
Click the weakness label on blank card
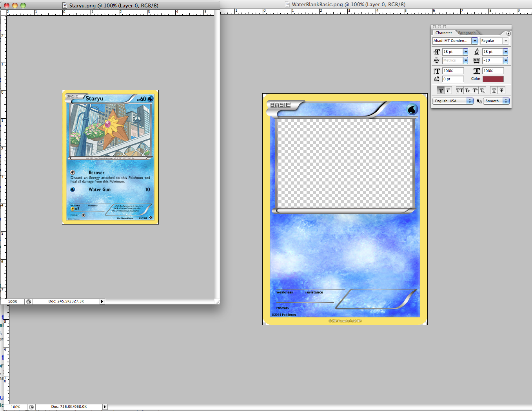285,292
